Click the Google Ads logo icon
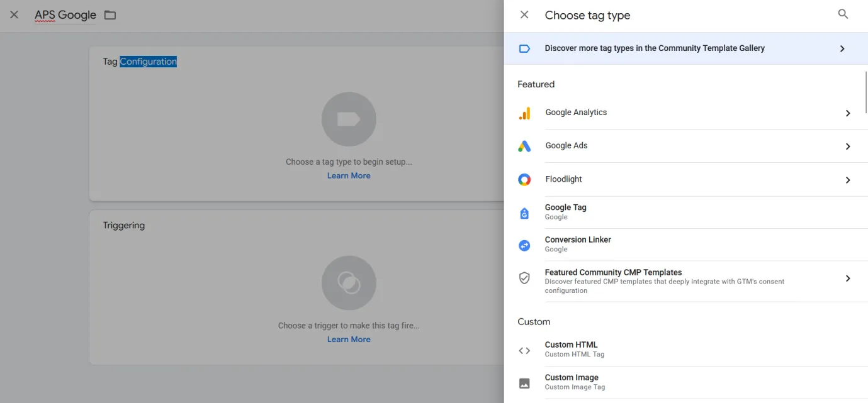Viewport: 868px width, 403px height. tap(524, 146)
